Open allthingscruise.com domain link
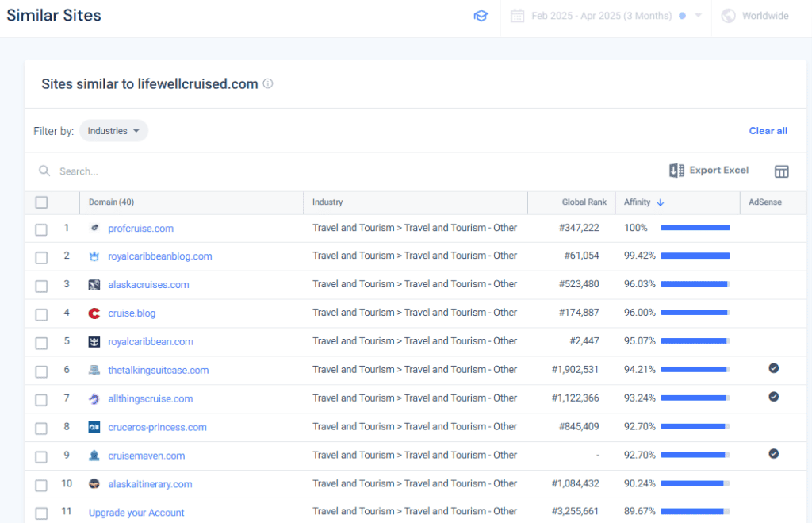The width and height of the screenshot is (812, 523). click(150, 398)
